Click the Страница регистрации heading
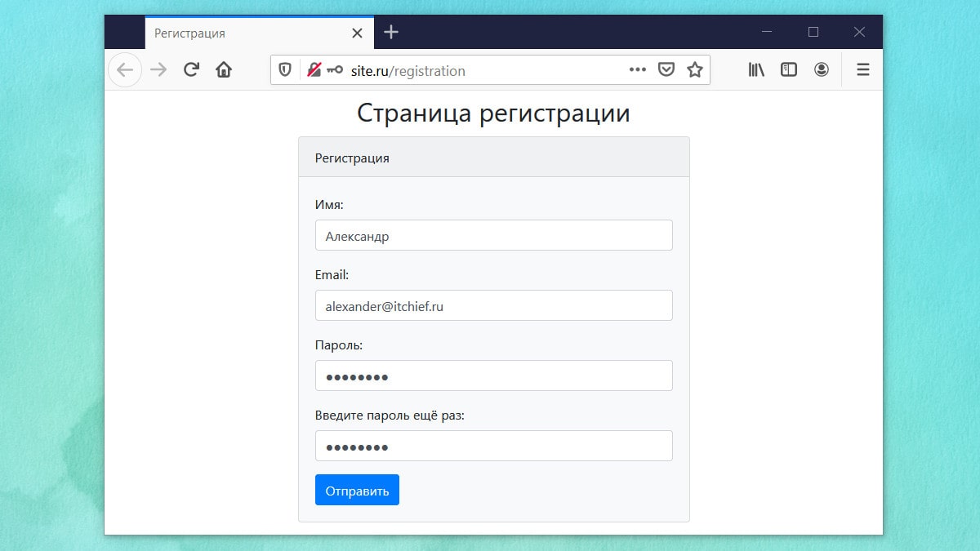Screen dimensions: 980x551 (x=493, y=113)
